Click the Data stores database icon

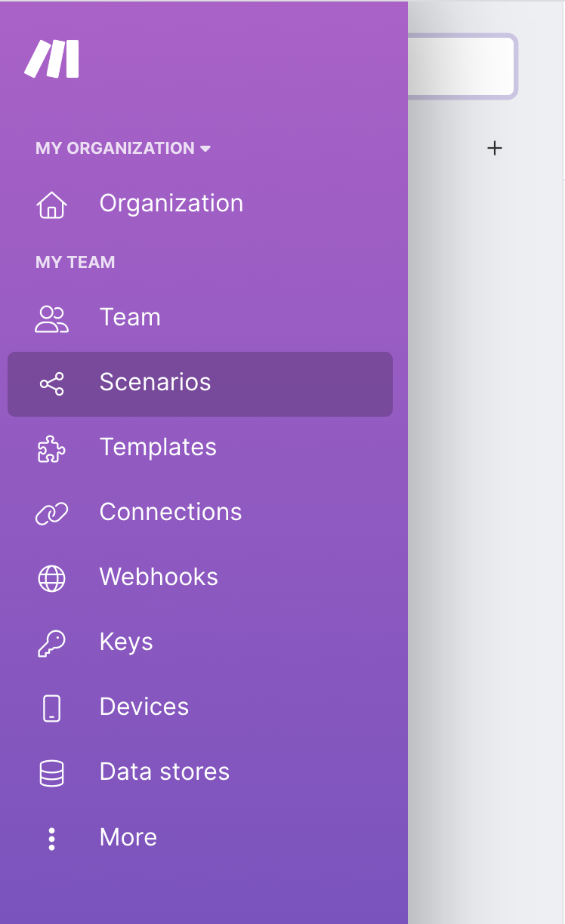click(x=51, y=773)
